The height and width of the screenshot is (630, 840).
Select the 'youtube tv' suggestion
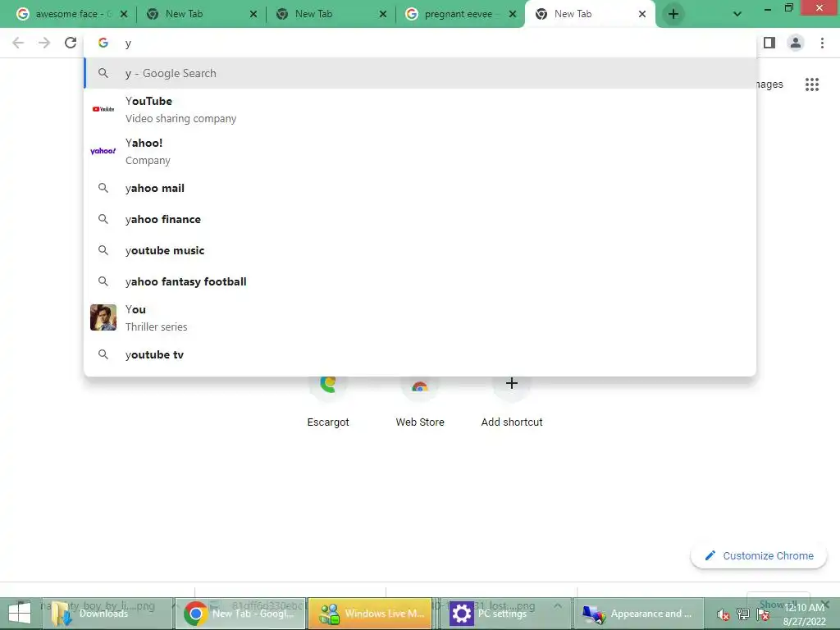click(x=420, y=354)
